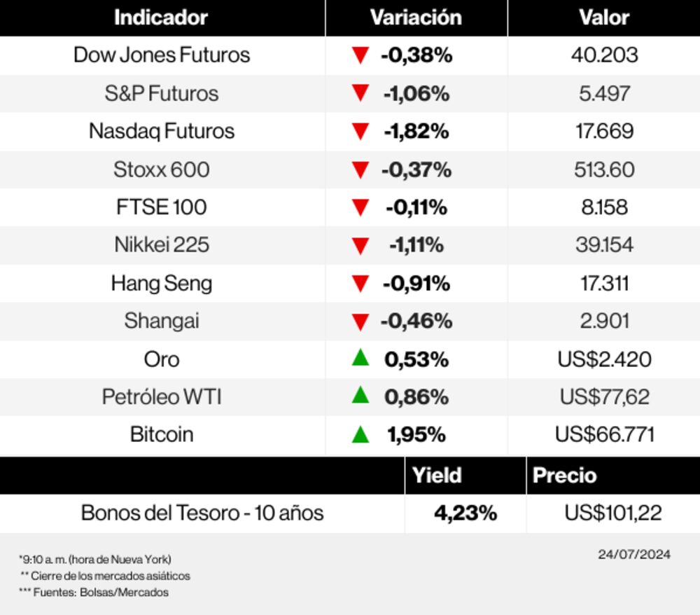Select the 4,23% yield value
Screen dimensions: 700x615
[465, 513]
